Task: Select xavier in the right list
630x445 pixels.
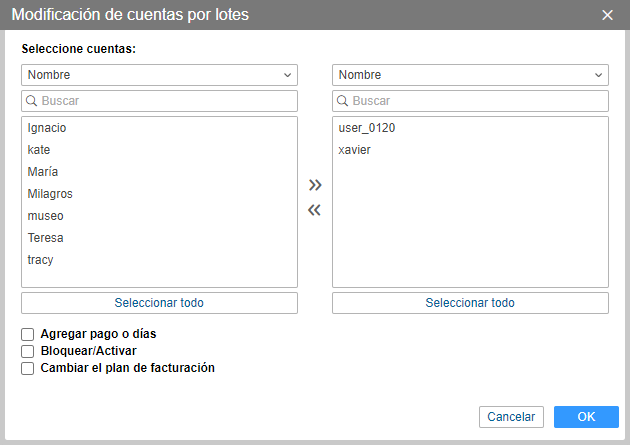Action: point(355,150)
